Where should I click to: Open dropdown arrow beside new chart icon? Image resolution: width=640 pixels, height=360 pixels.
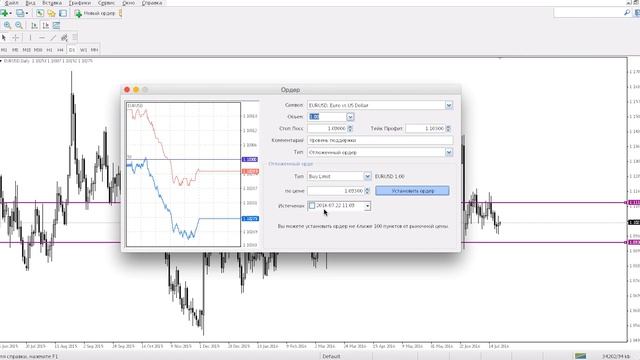[10, 13]
